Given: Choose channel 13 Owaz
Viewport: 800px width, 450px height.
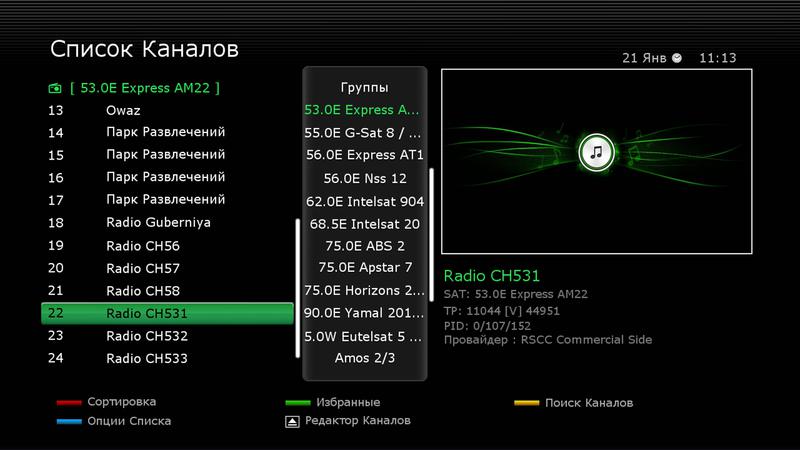Looking at the screenshot, I should (x=167, y=110).
